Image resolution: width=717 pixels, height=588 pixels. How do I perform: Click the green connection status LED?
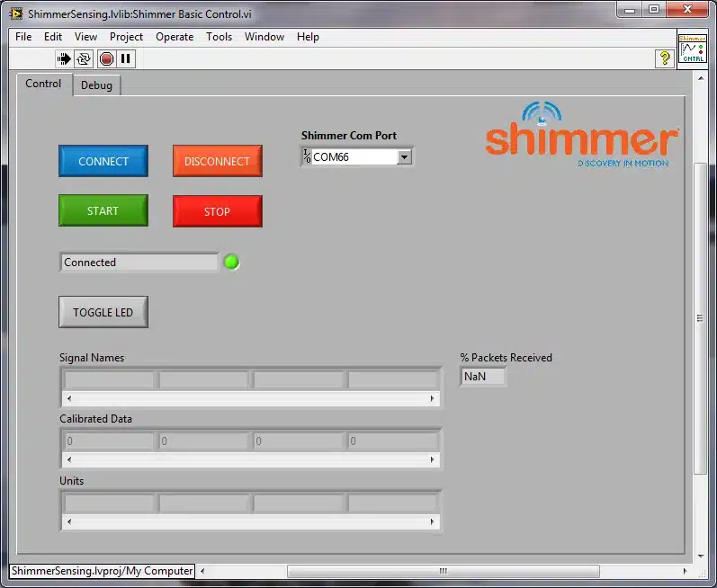pyautogui.click(x=231, y=262)
